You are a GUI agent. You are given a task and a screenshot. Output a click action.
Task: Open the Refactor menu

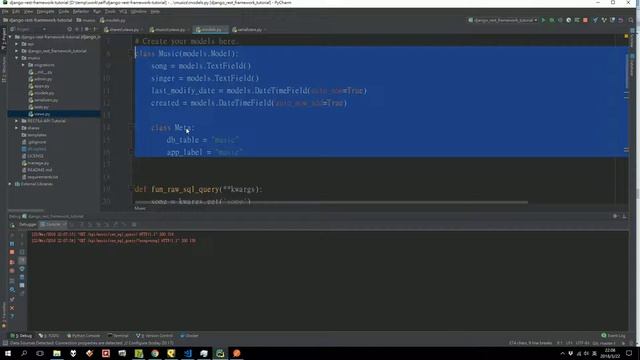pos(81,11)
